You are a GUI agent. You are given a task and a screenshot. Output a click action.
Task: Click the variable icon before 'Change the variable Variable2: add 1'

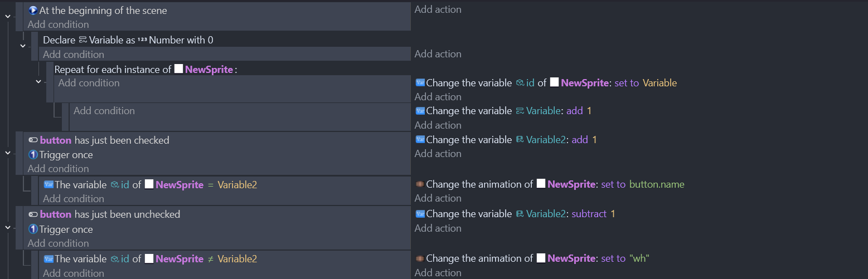(x=420, y=140)
